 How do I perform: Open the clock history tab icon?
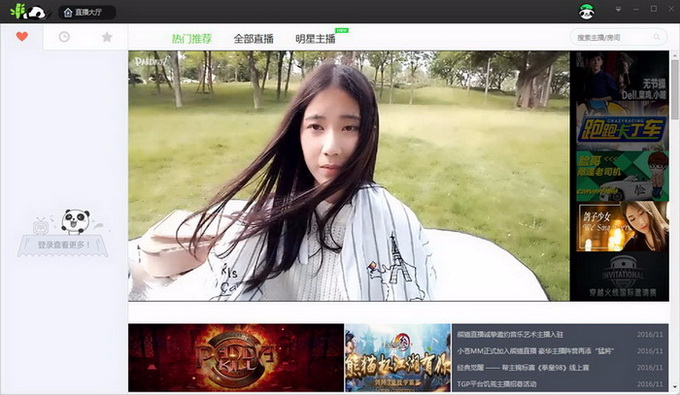click(64, 37)
